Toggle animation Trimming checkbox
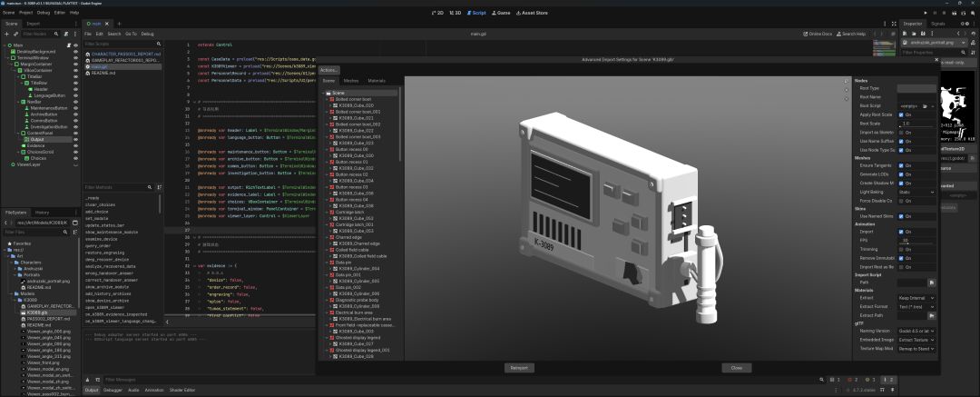 coord(901,249)
